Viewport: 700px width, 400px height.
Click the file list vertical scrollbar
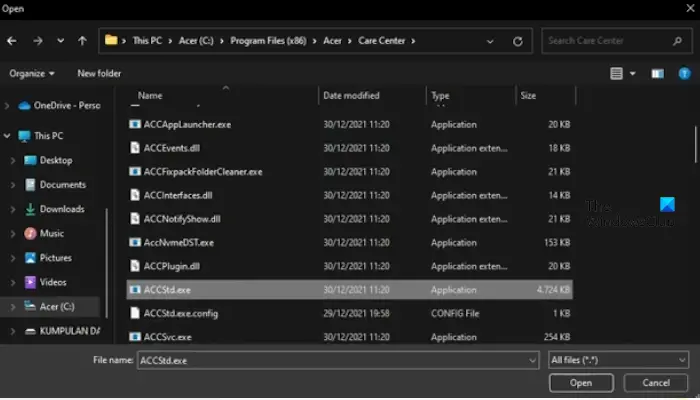[695, 145]
